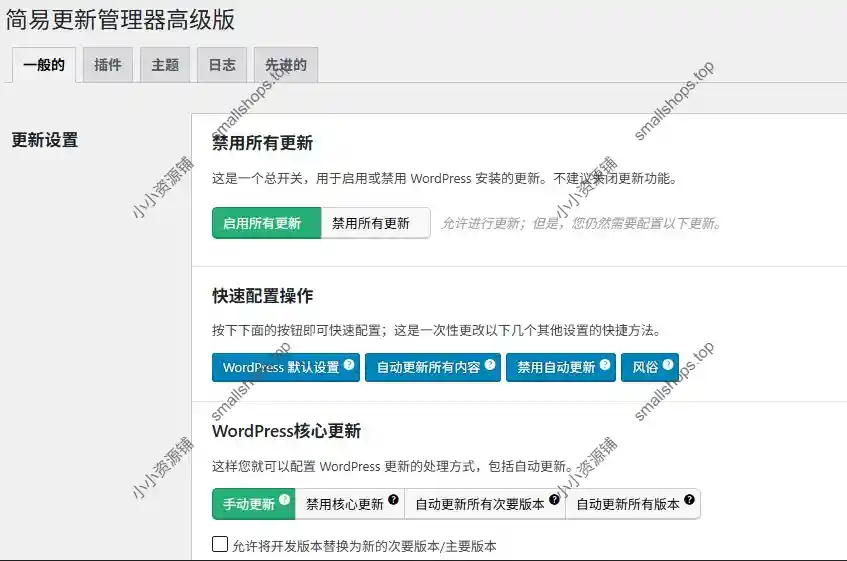Screen dimensions: 847x561
Task: Open help icon on 禁用自动更新
Action: coord(605,364)
